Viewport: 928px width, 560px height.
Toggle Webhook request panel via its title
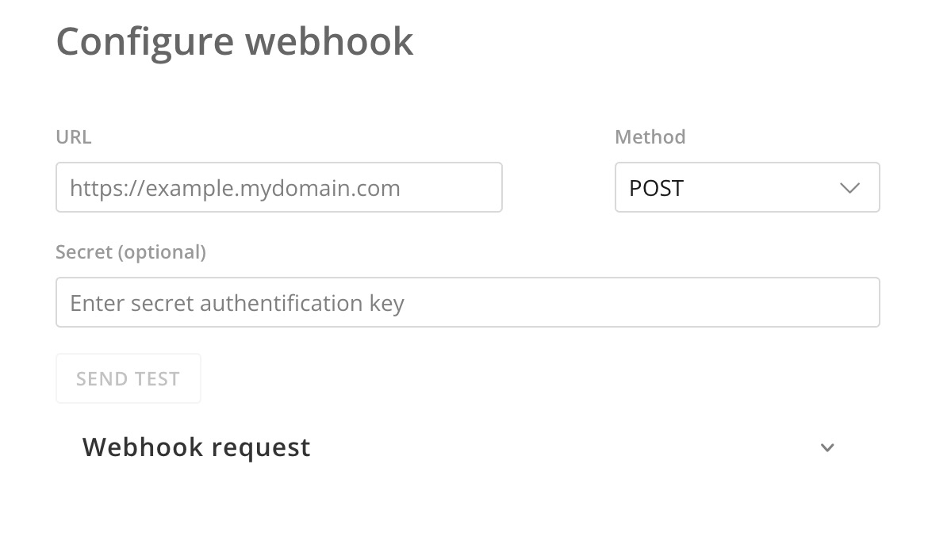[x=196, y=447]
